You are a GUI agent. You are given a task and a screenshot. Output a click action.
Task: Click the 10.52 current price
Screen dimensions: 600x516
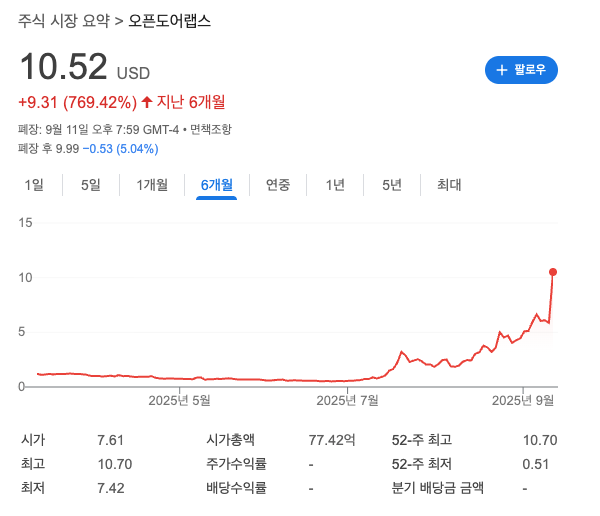coord(64,67)
